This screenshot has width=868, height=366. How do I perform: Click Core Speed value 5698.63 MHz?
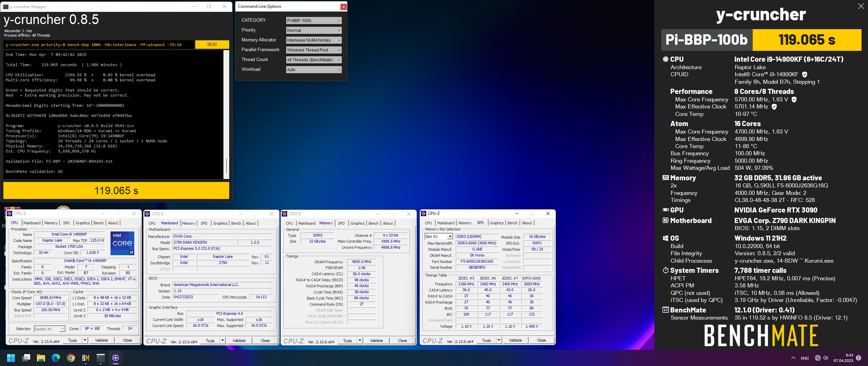tap(51, 298)
